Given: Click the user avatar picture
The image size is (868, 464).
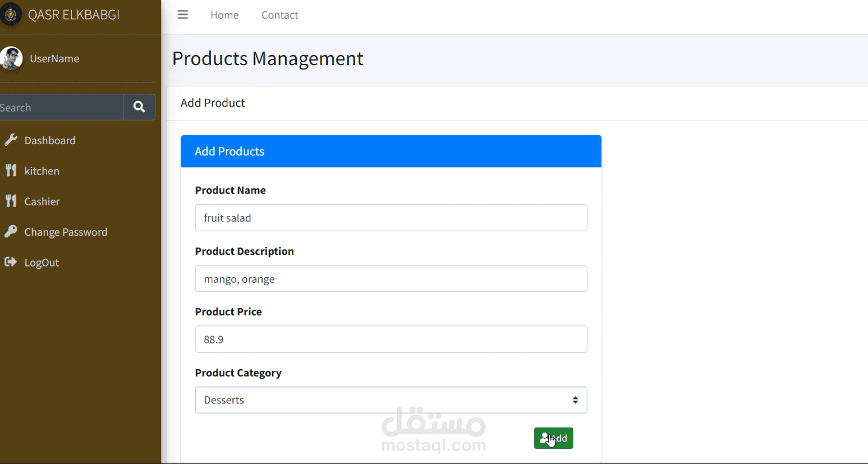Looking at the screenshot, I should pyautogui.click(x=11, y=58).
